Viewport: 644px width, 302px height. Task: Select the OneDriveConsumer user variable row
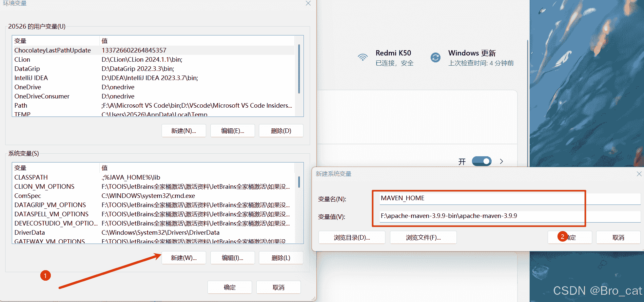point(153,96)
